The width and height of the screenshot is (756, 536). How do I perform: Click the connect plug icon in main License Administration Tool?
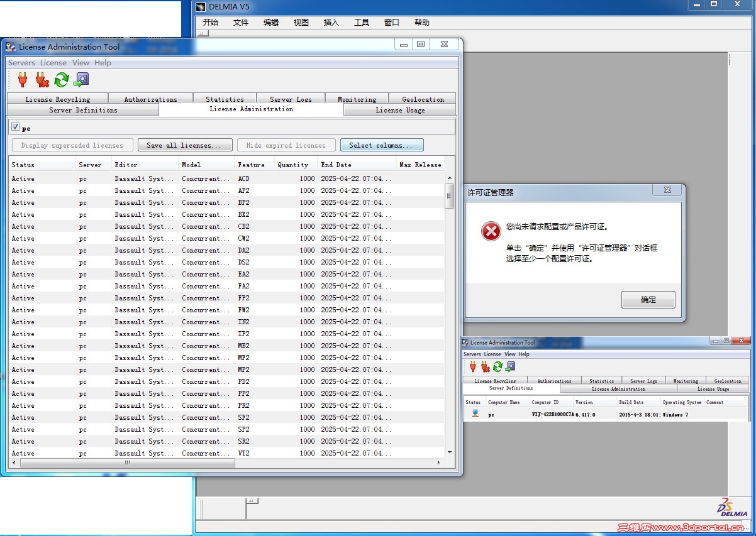(23, 80)
